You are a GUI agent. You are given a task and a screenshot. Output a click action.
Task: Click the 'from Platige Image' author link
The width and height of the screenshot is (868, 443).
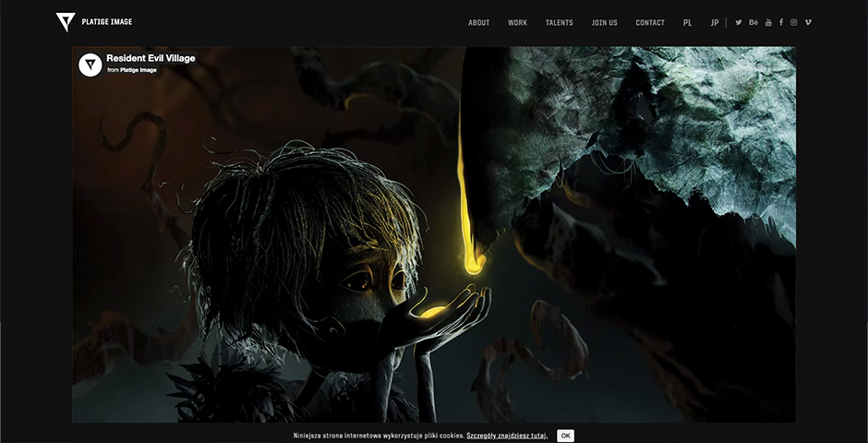(139, 70)
